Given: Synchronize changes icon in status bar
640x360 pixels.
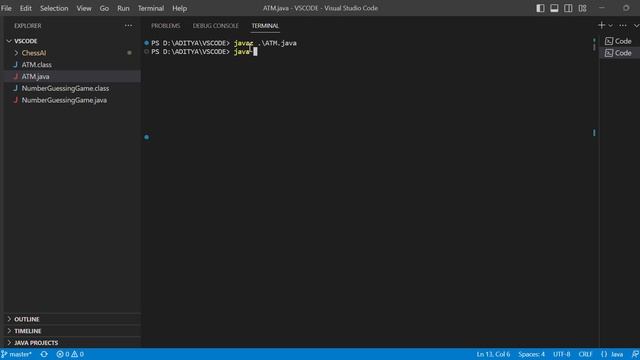Looking at the screenshot, I should click(44, 354).
